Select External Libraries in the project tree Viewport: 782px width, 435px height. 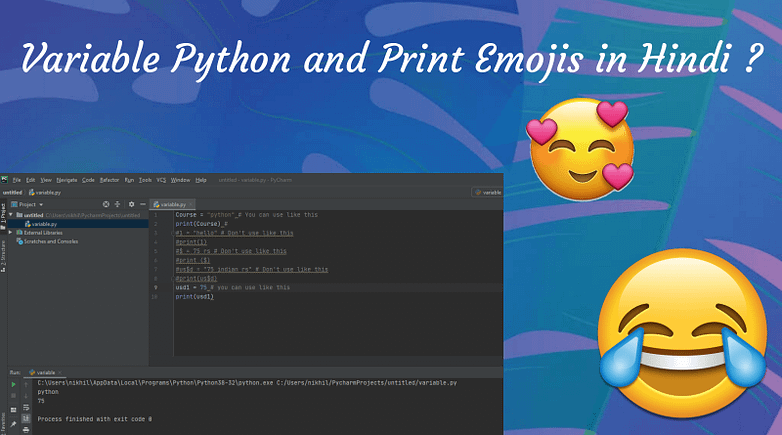[39, 233]
